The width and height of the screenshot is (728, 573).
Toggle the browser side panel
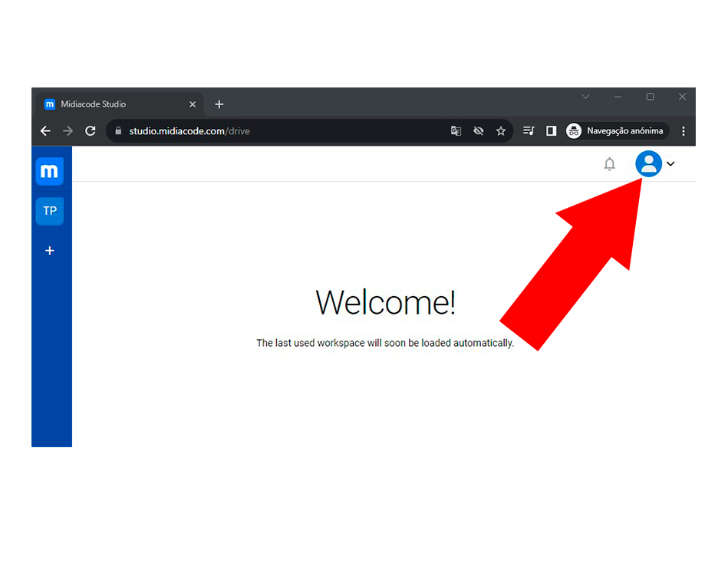[551, 131]
